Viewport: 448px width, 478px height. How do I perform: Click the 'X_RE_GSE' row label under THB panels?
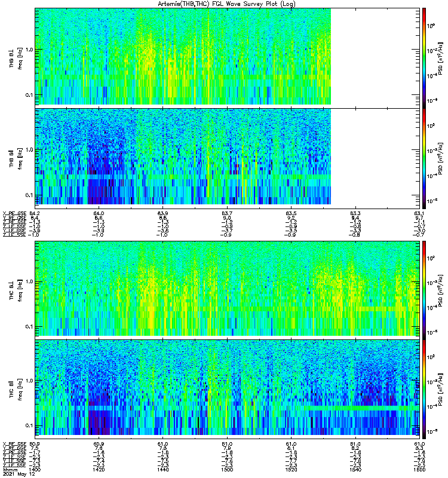click(x=14, y=213)
